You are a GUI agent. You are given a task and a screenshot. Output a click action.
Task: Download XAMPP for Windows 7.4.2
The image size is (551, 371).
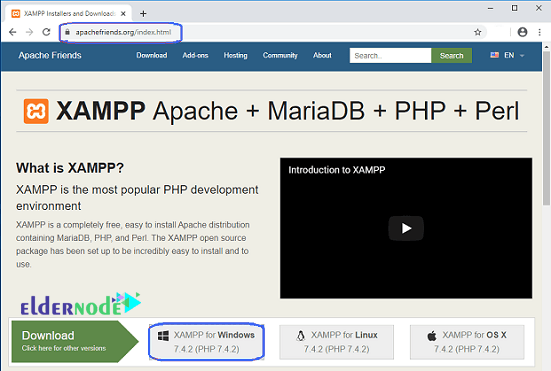[206, 342]
